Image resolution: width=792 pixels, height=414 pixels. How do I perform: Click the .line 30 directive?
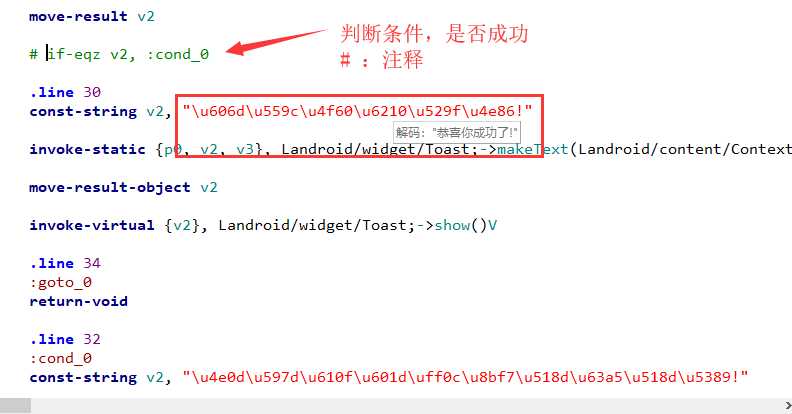65,92
